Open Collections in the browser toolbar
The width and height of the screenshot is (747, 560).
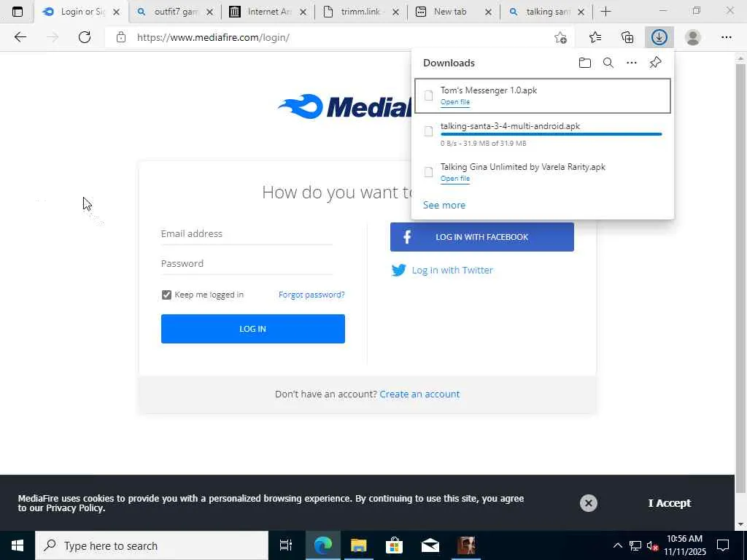click(x=627, y=37)
